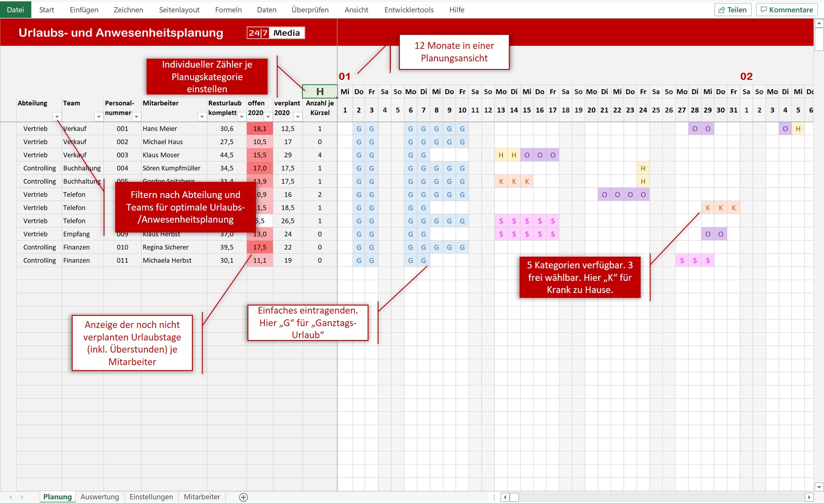Image resolution: width=824 pixels, height=504 pixels.
Task: Open the Datei menu
Action: [15, 10]
